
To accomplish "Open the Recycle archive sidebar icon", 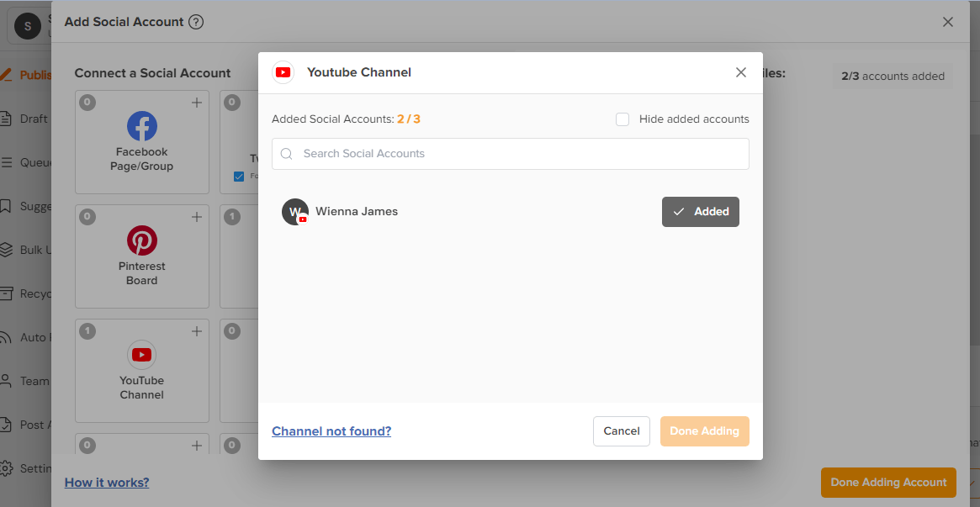I will point(6,293).
